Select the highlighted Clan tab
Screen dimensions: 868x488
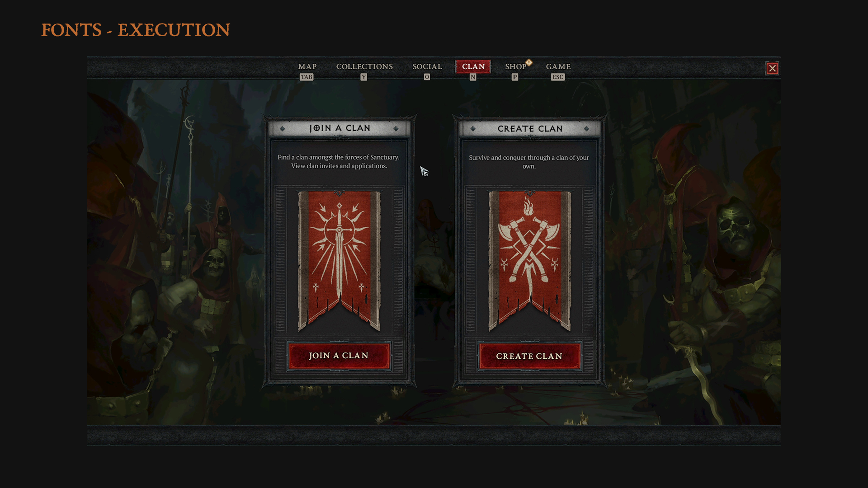click(473, 66)
